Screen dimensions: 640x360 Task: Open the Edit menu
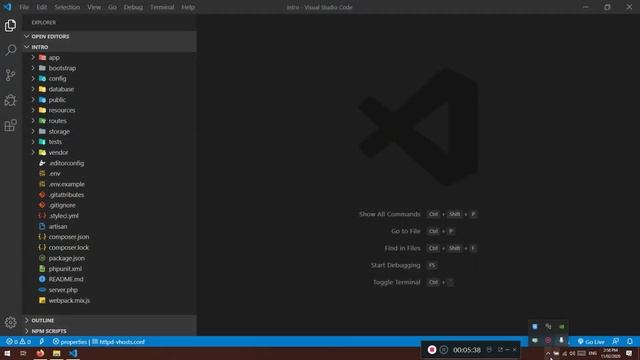(x=42, y=7)
